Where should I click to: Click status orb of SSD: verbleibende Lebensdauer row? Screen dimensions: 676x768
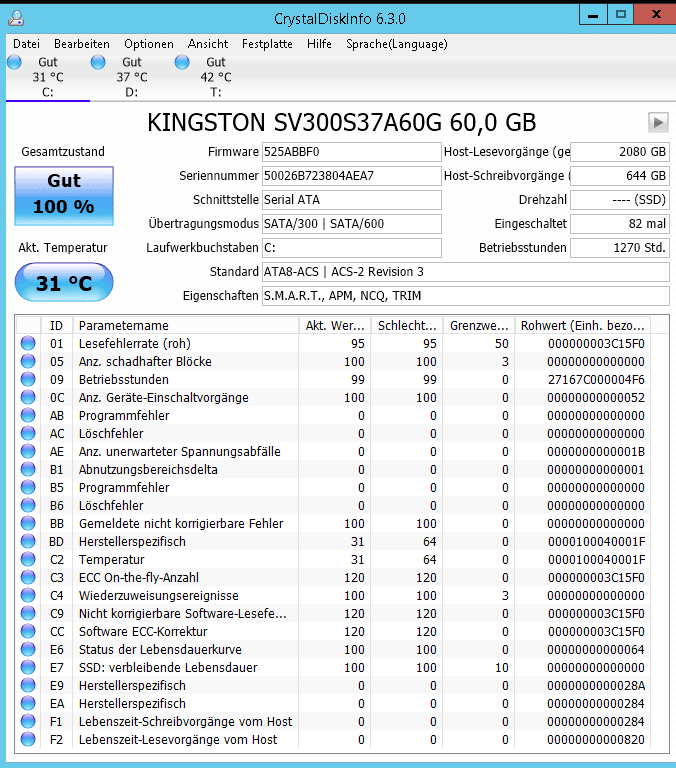pyautogui.click(x=28, y=667)
